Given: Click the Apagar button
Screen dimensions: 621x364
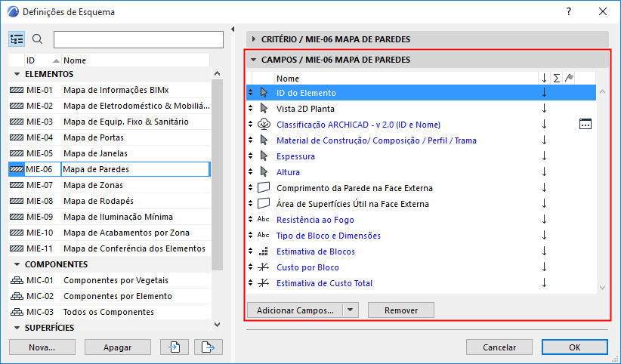Looking at the screenshot, I should click(118, 347).
